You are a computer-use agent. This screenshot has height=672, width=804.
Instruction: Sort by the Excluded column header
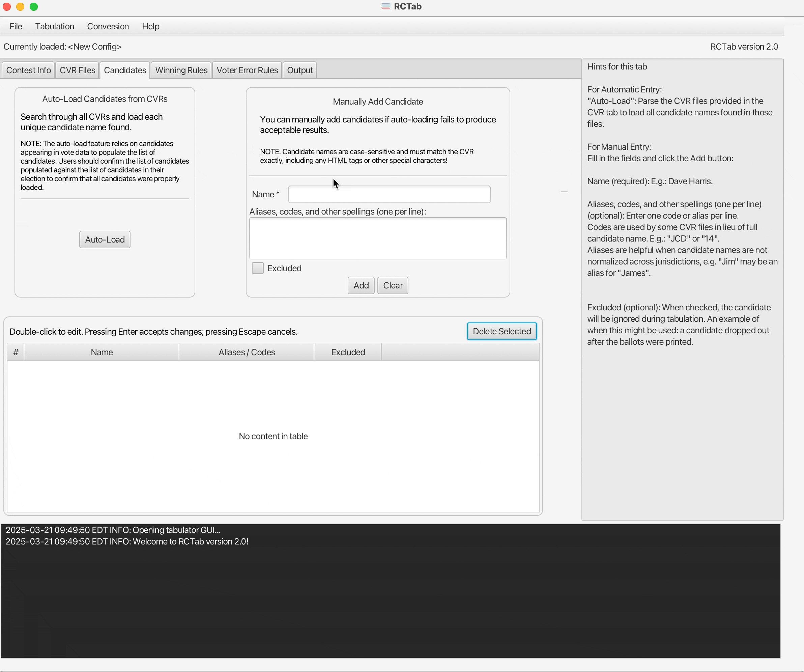tap(348, 352)
